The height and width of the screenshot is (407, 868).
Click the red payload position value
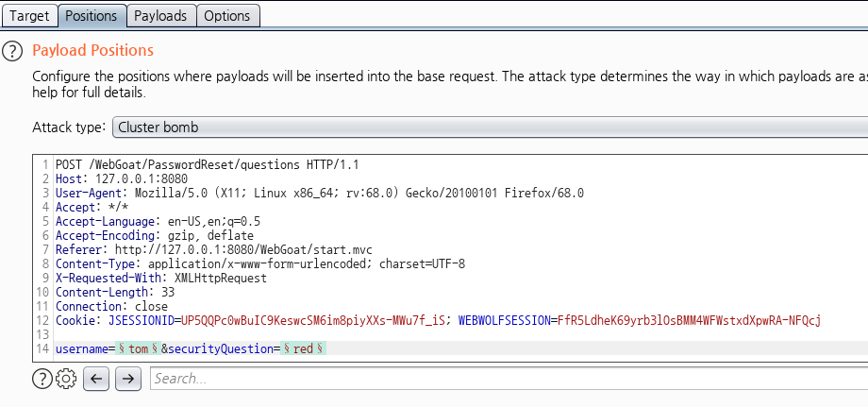pos(302,349)
